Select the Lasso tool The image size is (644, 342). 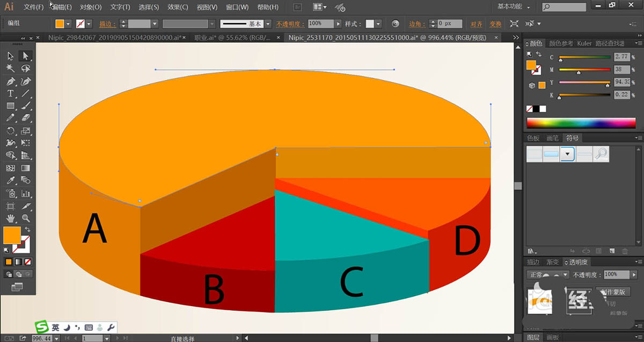coord(25,69)
